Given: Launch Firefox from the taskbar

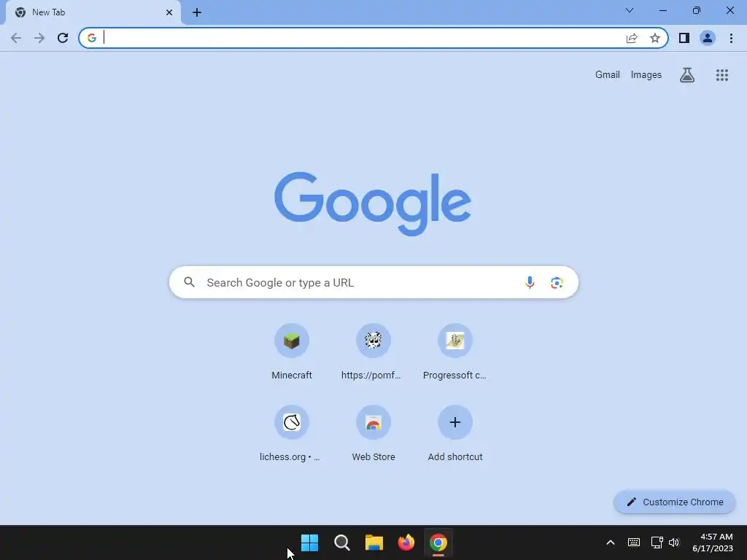Looking at the screenshot, I should pos(406,542).
